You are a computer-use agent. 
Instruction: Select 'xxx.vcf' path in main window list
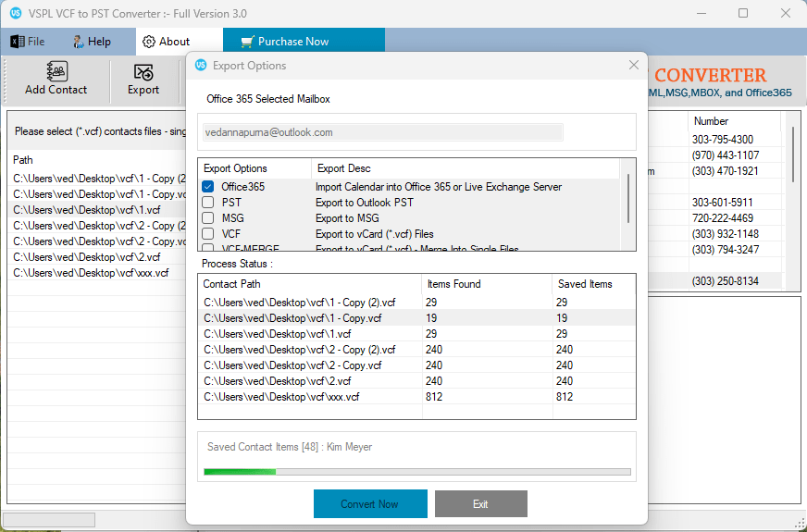coord(91,273)
